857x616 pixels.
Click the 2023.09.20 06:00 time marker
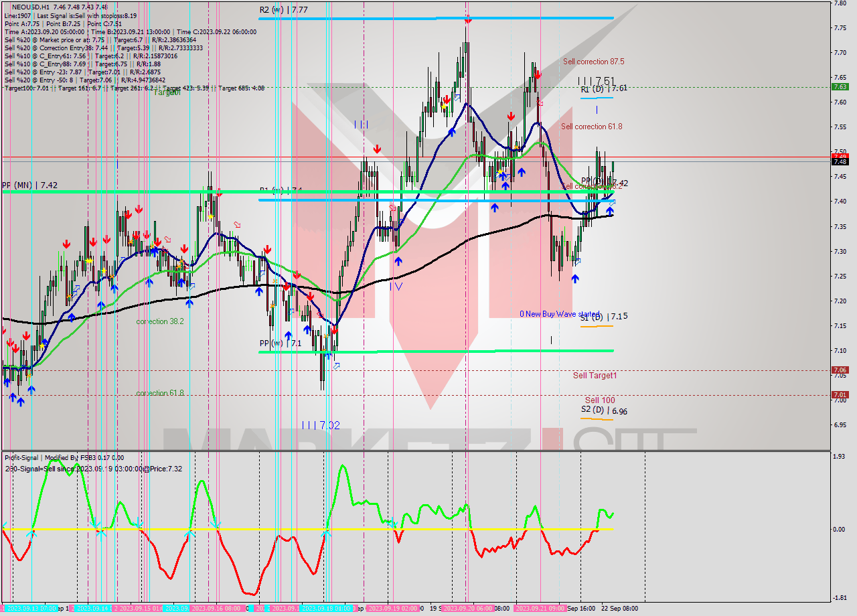467,609
